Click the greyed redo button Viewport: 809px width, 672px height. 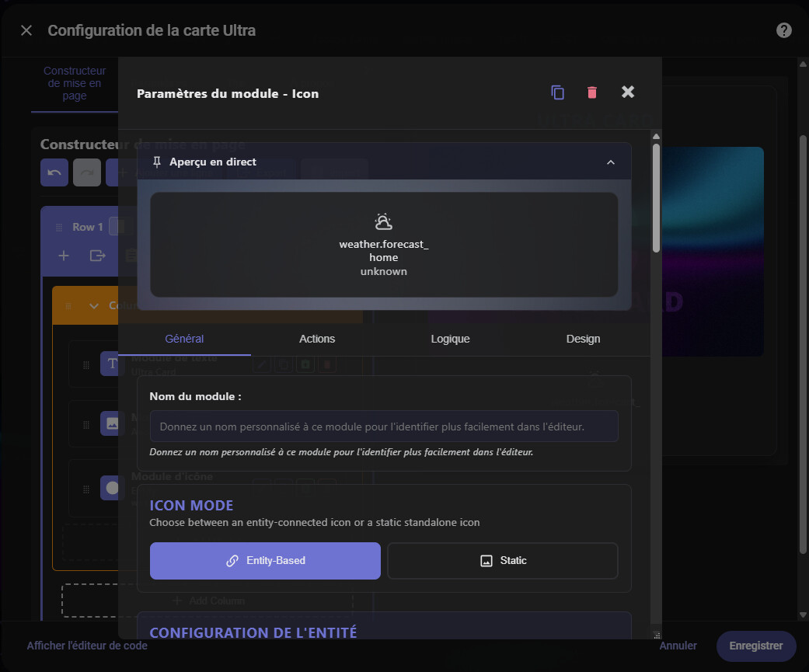click(x=87, y=172)
